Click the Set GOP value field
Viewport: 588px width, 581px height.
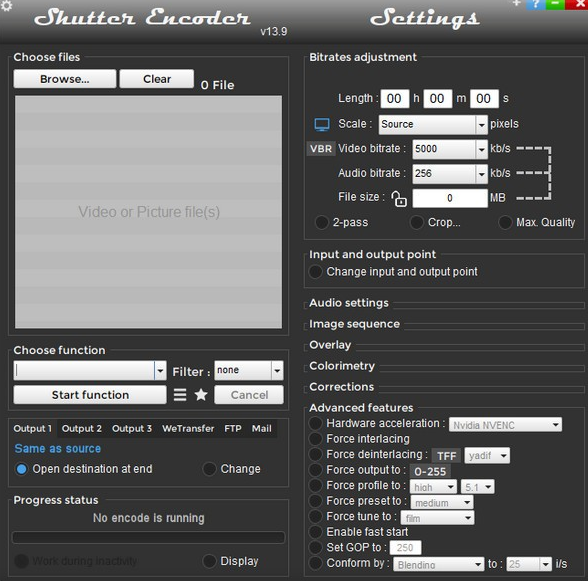coord(405,548)
